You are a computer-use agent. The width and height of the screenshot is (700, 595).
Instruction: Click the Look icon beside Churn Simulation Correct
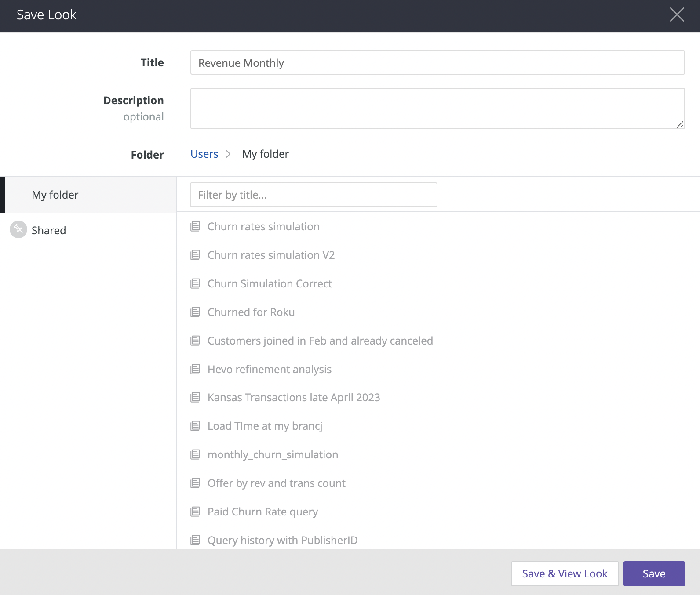[195, 284]
